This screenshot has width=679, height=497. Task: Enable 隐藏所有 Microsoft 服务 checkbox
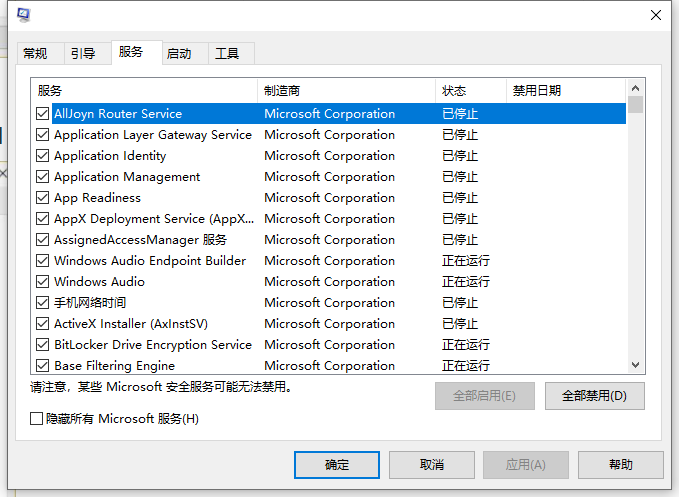click(37, 419)
